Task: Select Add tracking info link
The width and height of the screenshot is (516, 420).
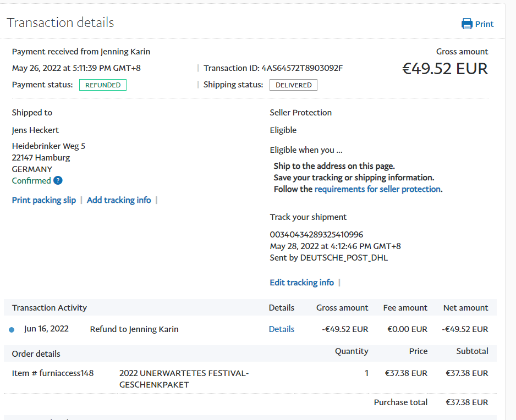Action: coord(119,200)
